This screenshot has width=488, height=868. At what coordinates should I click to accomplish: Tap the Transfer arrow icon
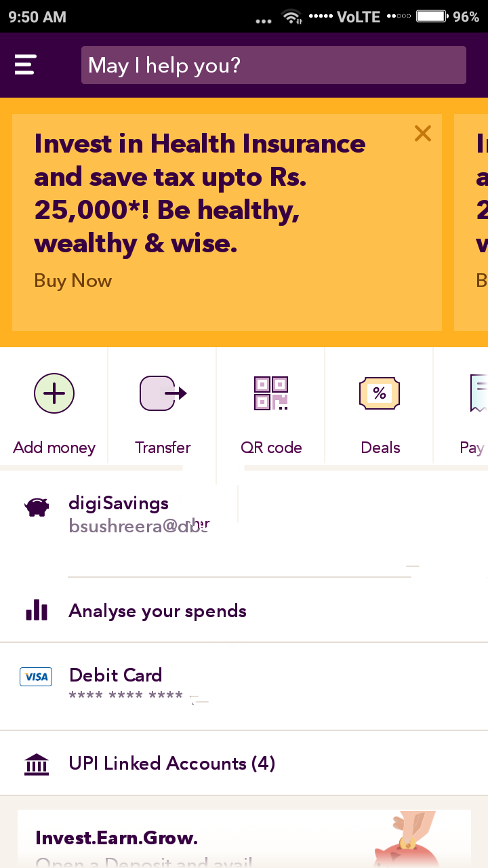(163, 393)
